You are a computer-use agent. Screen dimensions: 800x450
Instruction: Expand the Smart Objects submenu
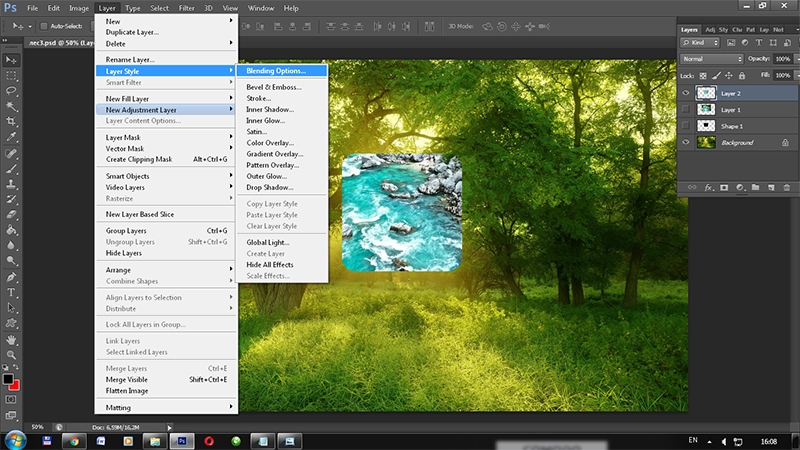[166, 176]
